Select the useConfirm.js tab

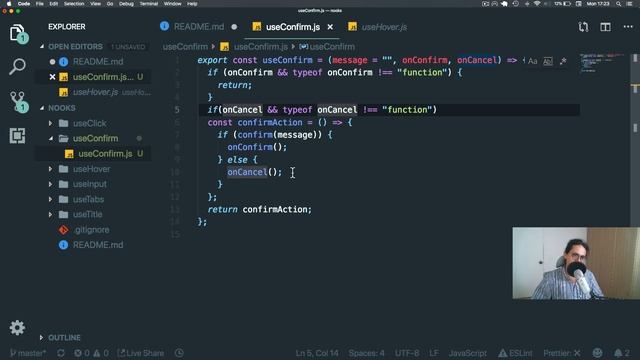click(292, 27)
